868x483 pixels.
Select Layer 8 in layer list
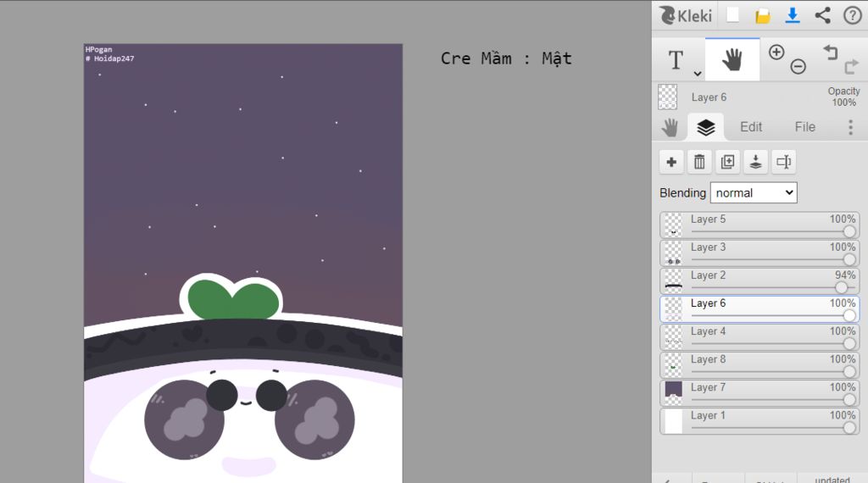click(x=759, y=365)
